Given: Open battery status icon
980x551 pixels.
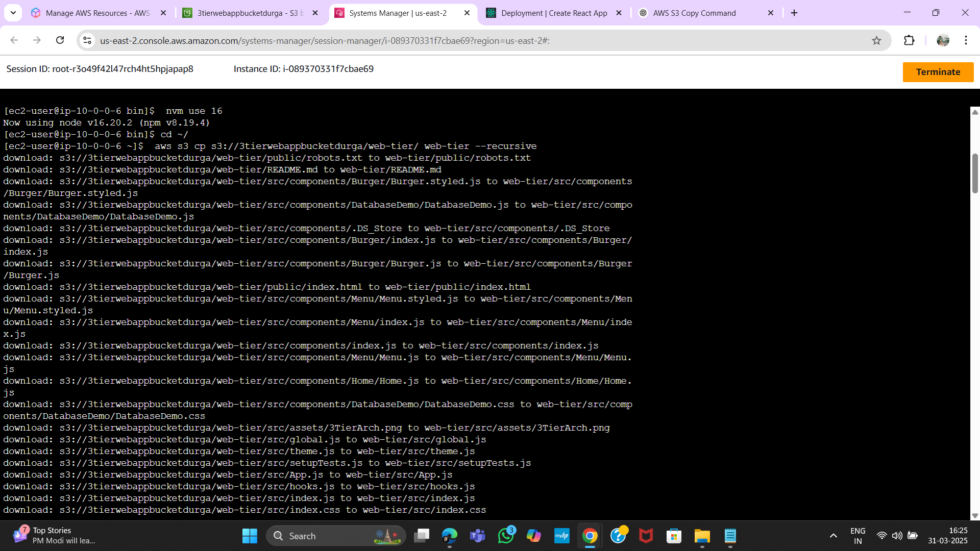Looking at the screenshot, I should (x=913, y=536).
